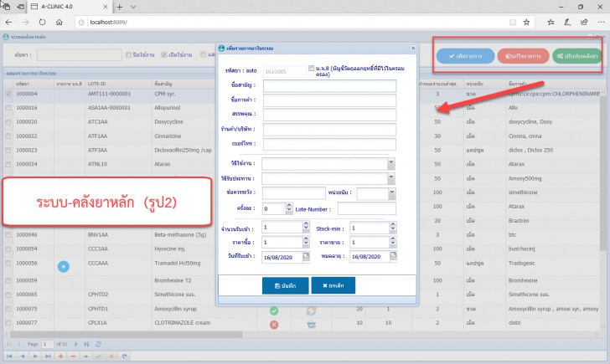This screenshot has width=610, height=364.
Task: Click the green up-triangle edit icon
Action: (x=85, y=356)
